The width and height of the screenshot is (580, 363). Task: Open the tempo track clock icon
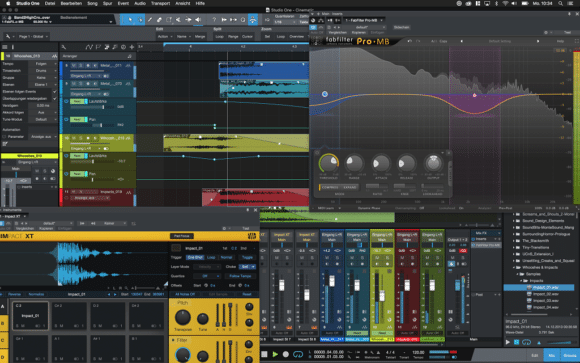[123, 47]
